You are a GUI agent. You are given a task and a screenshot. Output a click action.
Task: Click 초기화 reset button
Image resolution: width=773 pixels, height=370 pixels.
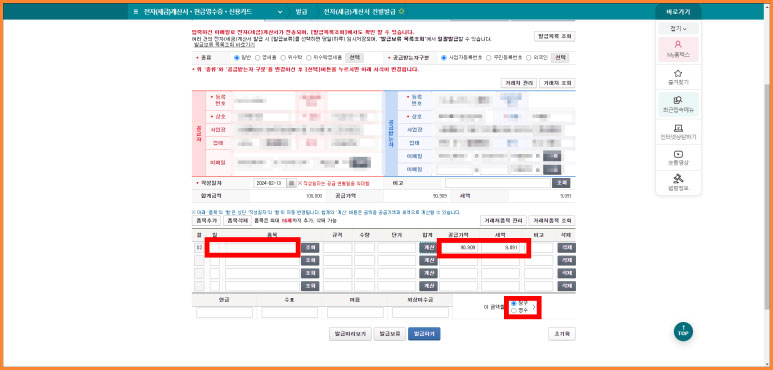[562, 334]
